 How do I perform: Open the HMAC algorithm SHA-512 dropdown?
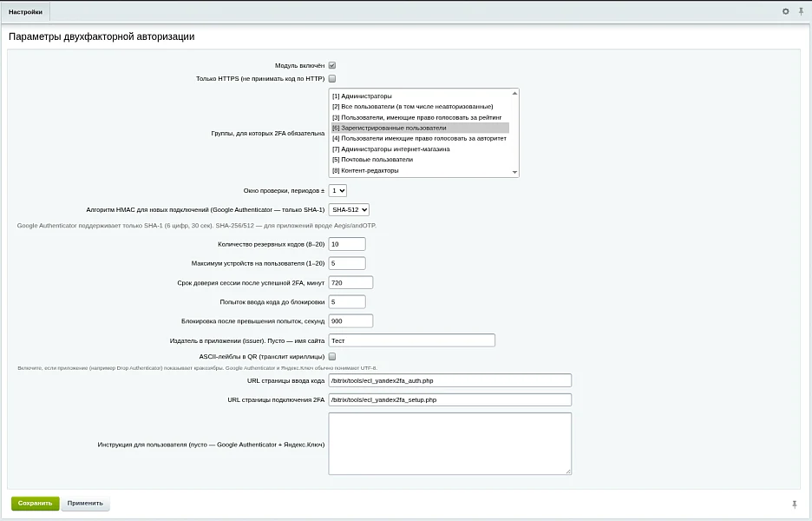click(x=349, y=210)
